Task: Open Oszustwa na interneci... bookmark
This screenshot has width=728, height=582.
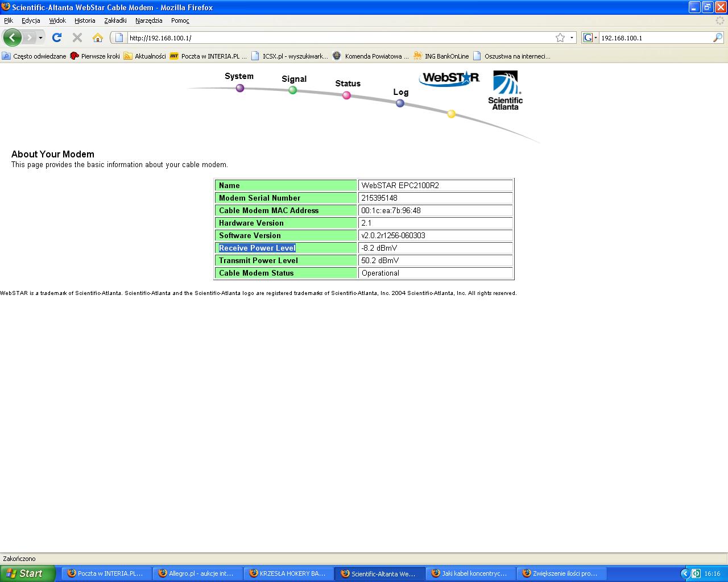Action: [x=512, y=56]
